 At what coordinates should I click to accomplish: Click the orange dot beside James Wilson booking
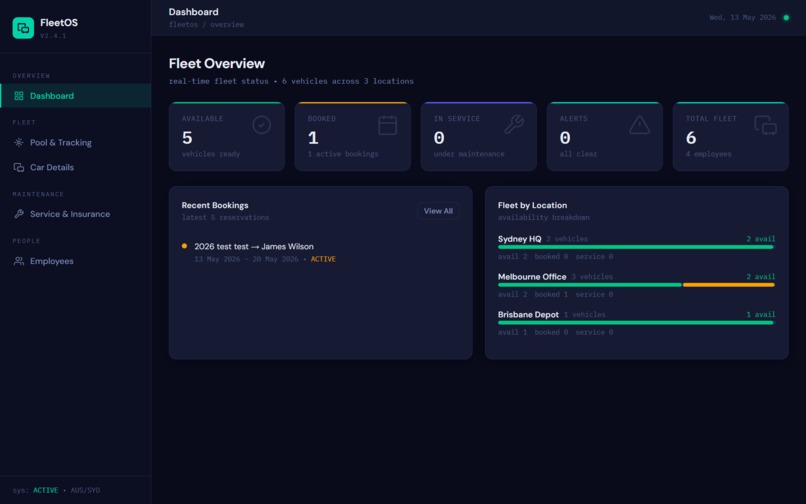coord(184,246)
